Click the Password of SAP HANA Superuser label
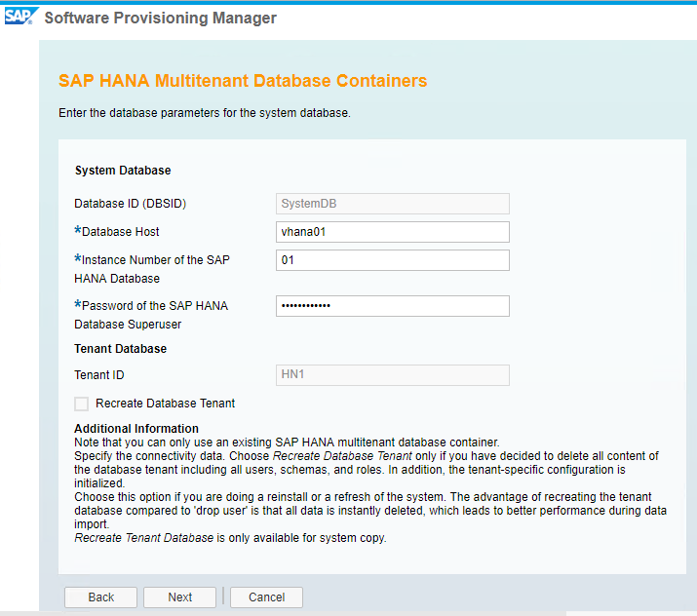697x616 pixels. tap(151, 315)
